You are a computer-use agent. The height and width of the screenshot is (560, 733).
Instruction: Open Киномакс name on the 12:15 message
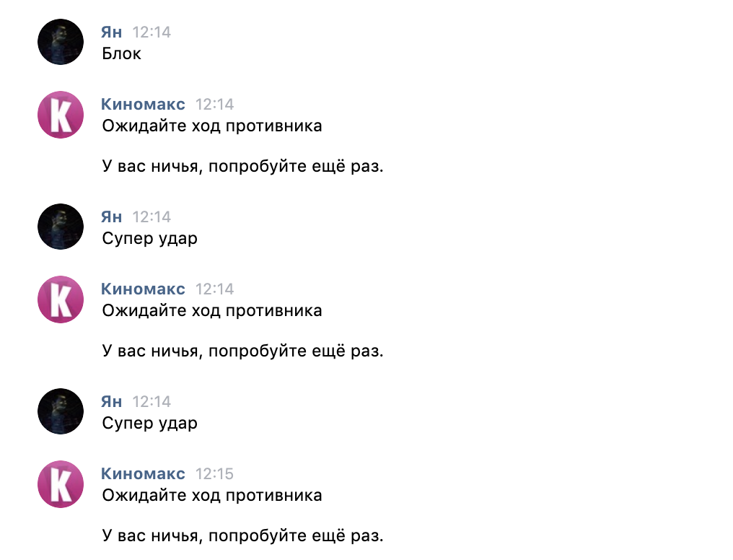(143, 474)
